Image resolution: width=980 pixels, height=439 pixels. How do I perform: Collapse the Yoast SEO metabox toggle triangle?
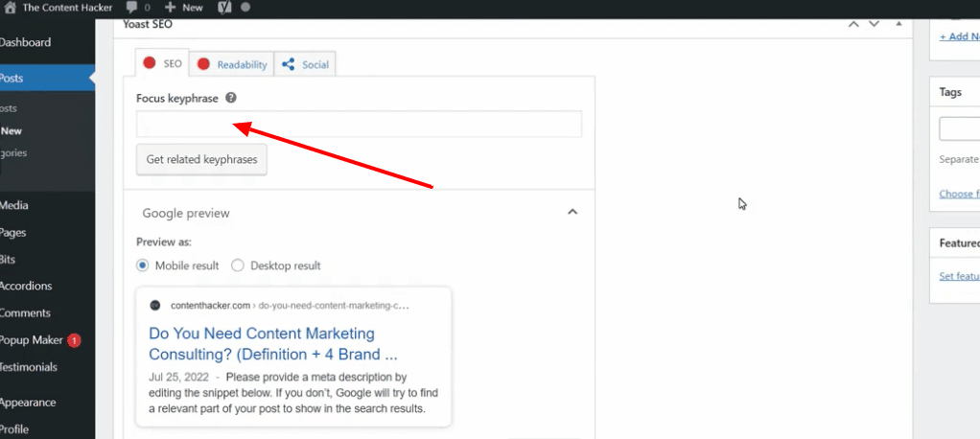pos(898,24)
